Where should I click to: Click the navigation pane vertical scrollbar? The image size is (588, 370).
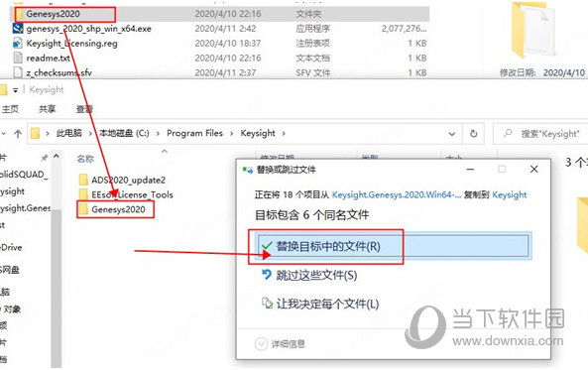point(57,289)
